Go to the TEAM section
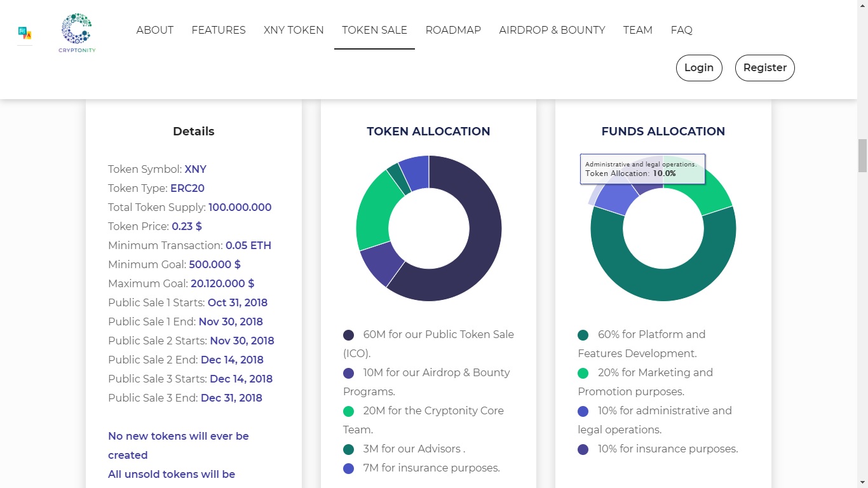The height and width of the screenshot is (488, 868). point(637,30)
